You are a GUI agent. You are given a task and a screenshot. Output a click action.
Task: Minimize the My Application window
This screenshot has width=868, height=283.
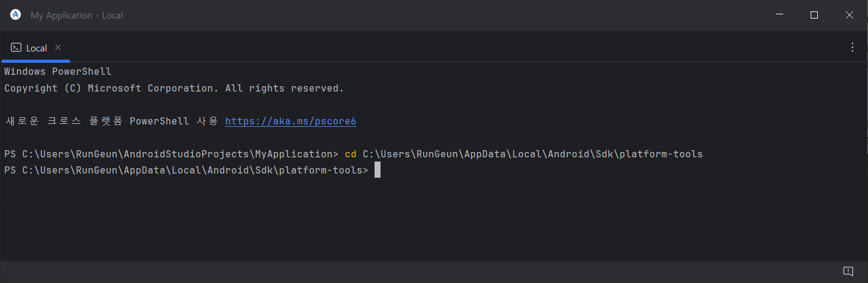[779, 16]
